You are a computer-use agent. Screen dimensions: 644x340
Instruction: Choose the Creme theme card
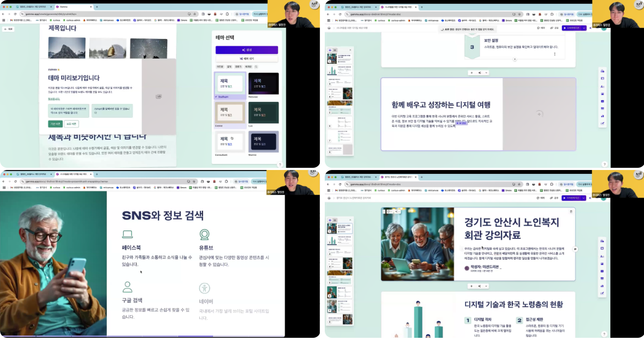(230, 114)
